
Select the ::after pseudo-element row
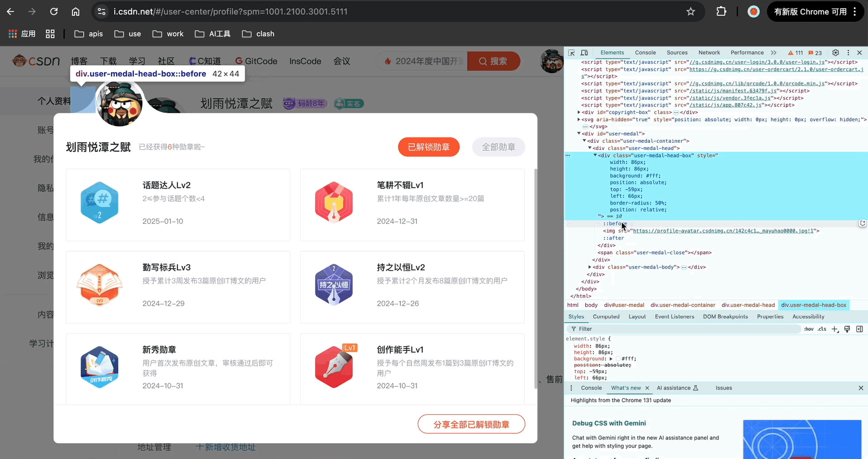[613, 238]
